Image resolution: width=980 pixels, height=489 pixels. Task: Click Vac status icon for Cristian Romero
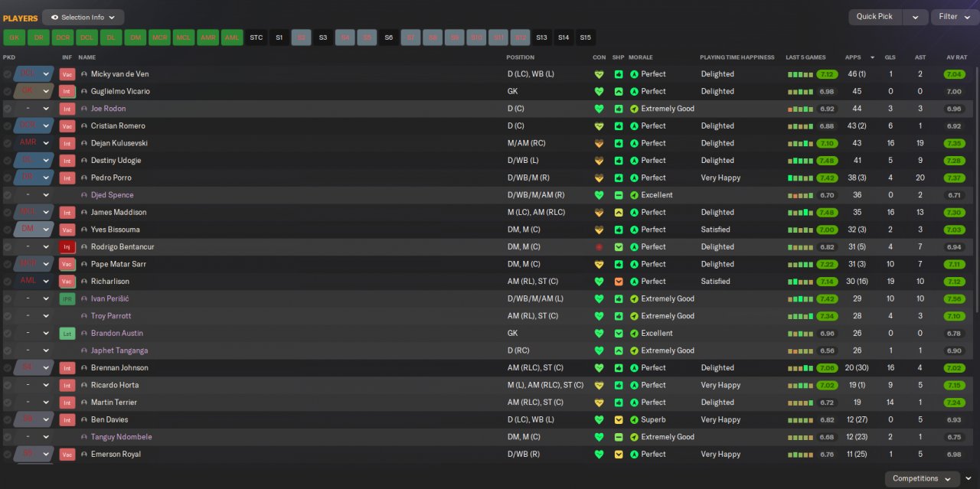click(x=67, y=126)
